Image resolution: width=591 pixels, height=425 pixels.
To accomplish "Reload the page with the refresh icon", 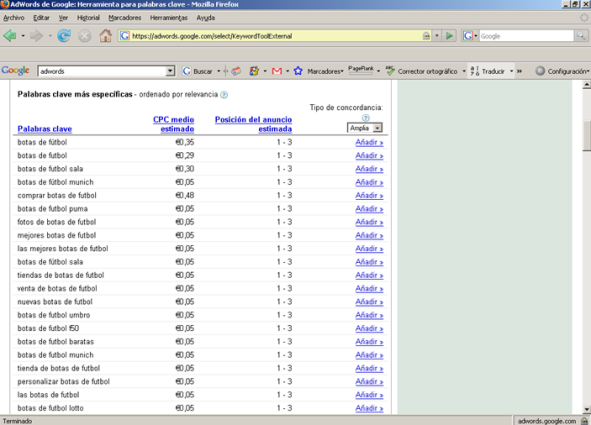I will [x=64, y=36].
